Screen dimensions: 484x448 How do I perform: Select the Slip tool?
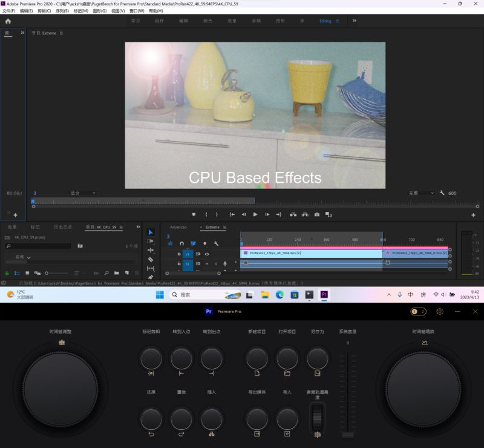[x=151, y=268]
